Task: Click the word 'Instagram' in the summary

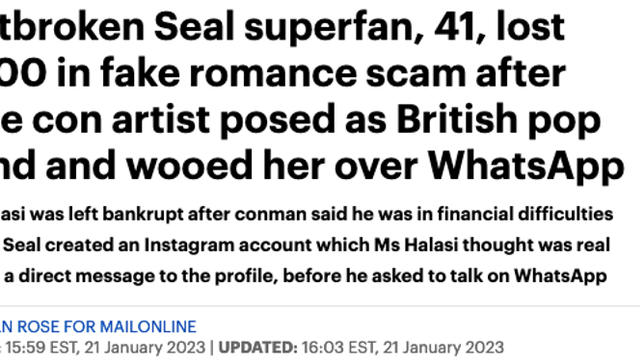Action: 189,245
